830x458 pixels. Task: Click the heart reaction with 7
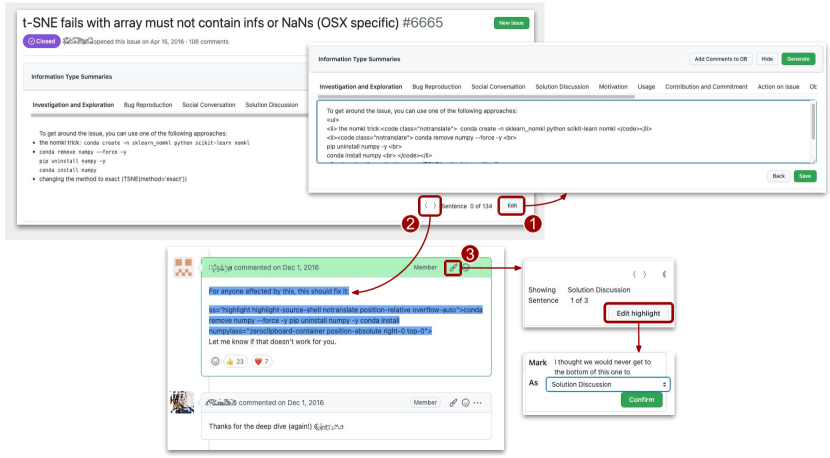pos(262,361)
